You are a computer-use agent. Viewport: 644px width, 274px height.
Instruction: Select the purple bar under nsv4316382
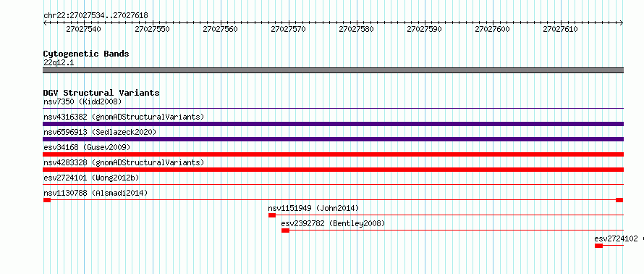pos(334,124)
